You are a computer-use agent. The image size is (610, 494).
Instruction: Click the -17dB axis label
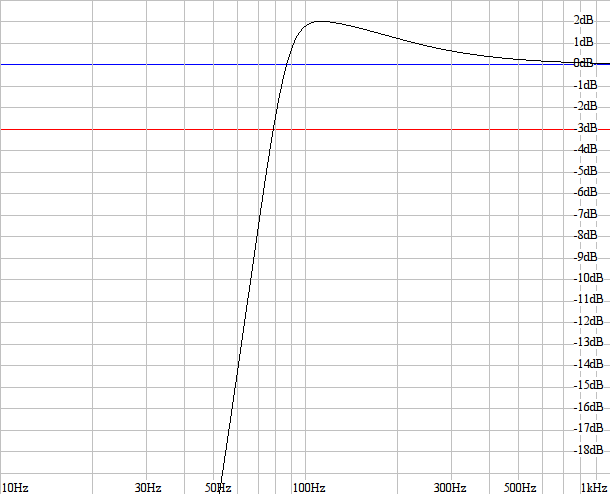coord(588,428)
